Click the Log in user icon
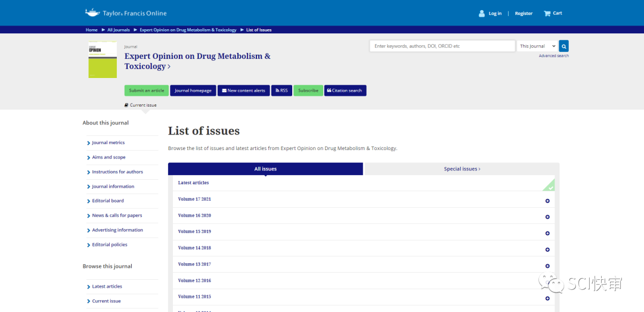Screen dimensions: 644x312 (482, 13)
